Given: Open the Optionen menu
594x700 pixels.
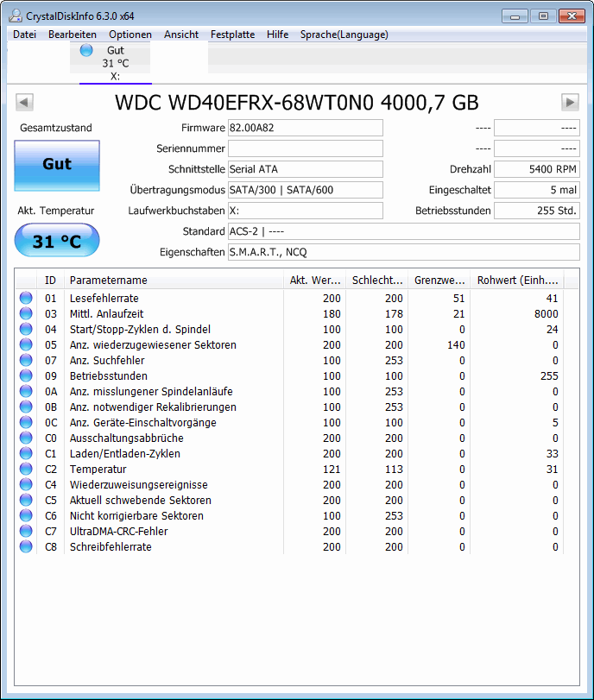Looking at the screenshot, I should point(130,35).
